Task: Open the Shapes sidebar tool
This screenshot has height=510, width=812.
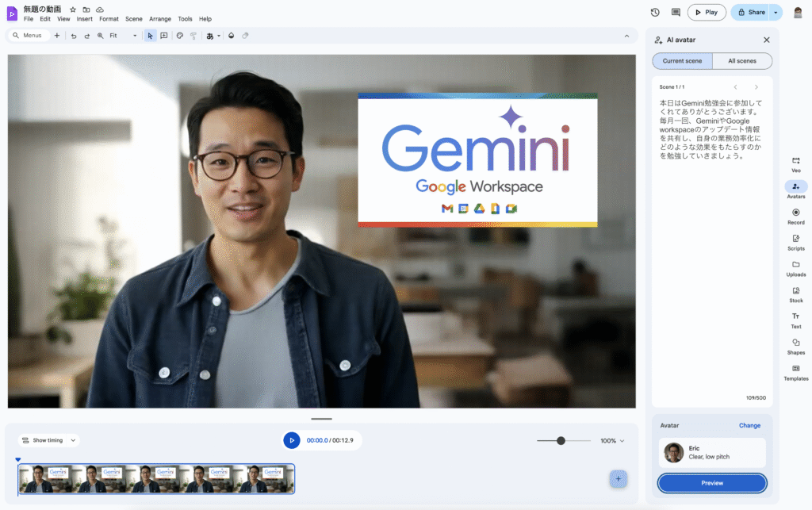Action: [796, 347]
